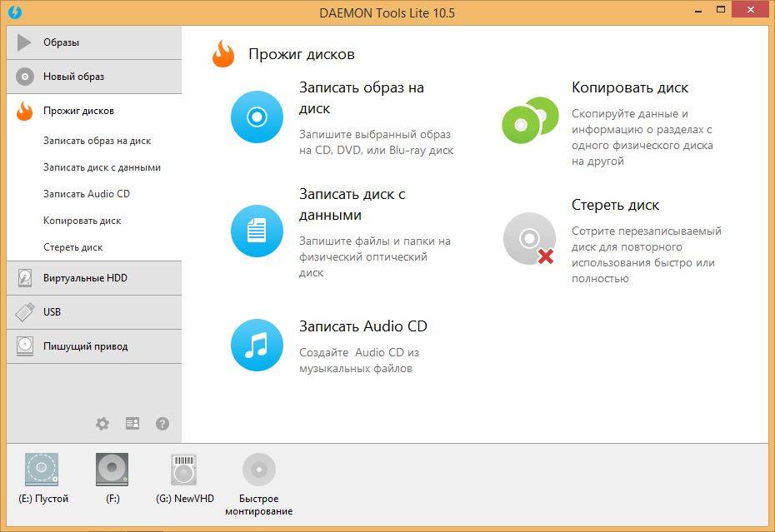Open the Виртуальные HDD section

(94, 278)
